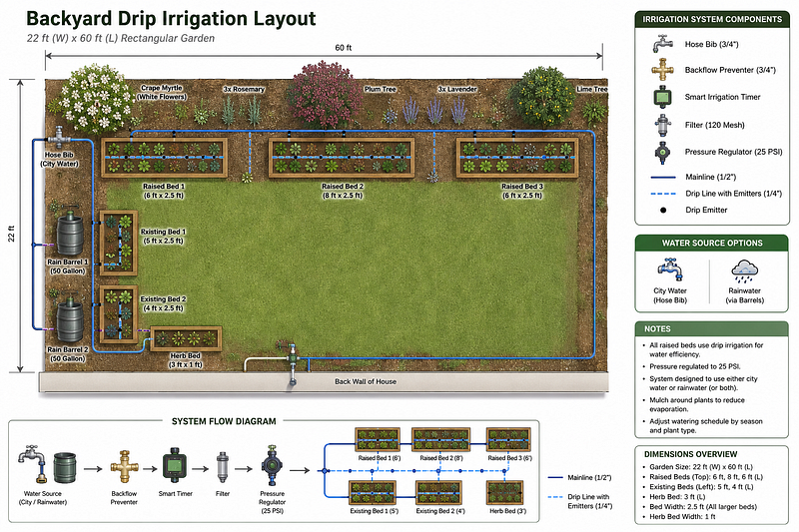Click the Water Source Options header

coord(712,243)
